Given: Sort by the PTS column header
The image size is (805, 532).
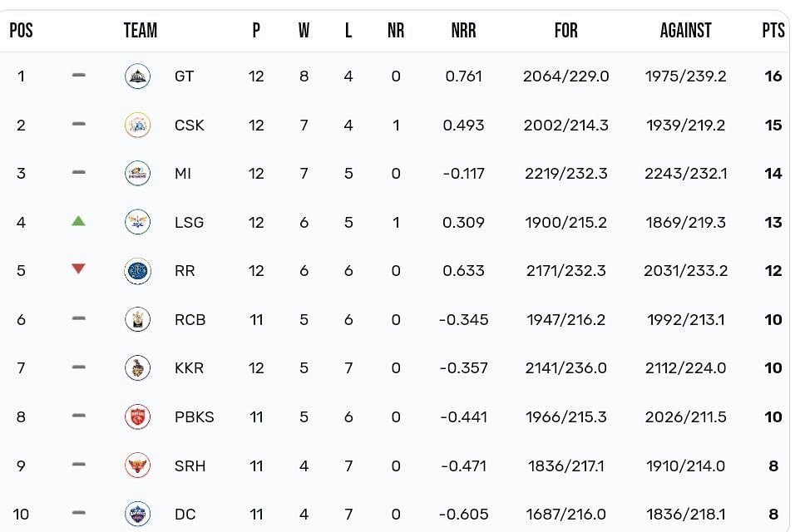Looking at the screenshot, I should [773, 30].
